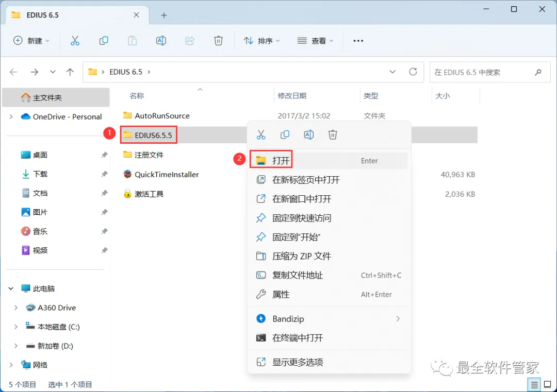Choose 固定到快速访问
557x392 pixels.
(x=329, y=218)
